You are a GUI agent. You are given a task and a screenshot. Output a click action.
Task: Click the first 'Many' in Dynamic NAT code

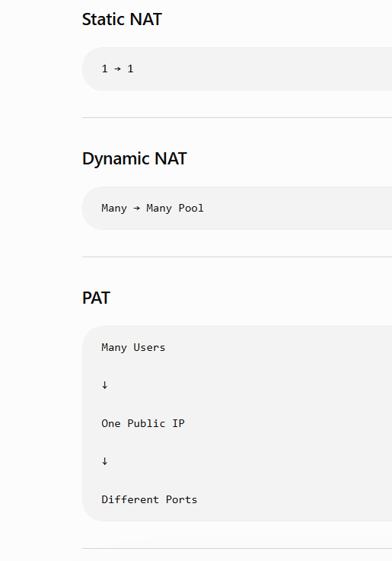tap(114, 209)
